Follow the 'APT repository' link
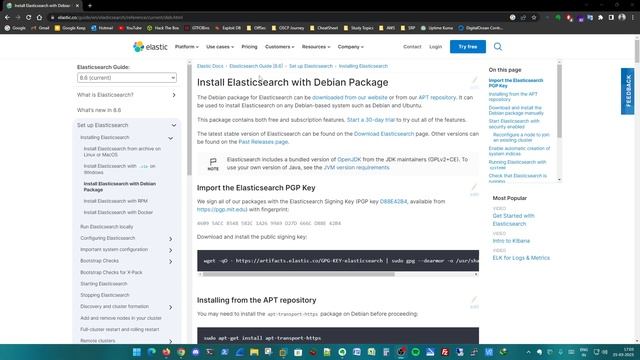Image resolution: width=640 pixels, height=360 pixels. (437, 98)
